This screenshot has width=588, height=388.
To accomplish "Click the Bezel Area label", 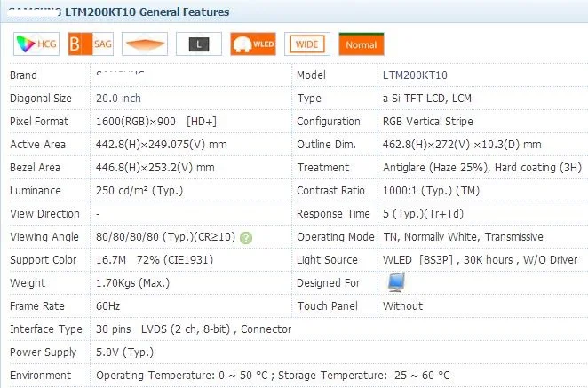I will (x=35, y=168).
